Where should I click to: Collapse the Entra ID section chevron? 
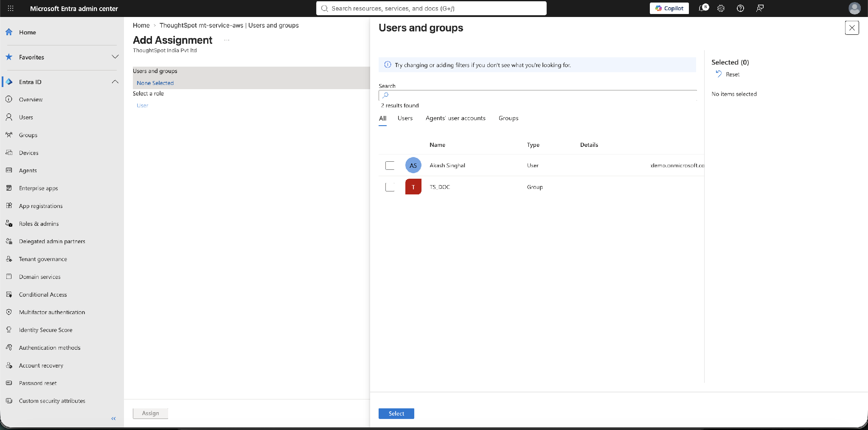point(115,82)
